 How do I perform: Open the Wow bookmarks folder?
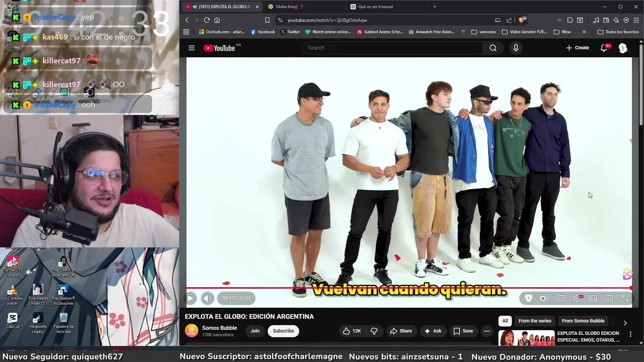tap(562, 32)
